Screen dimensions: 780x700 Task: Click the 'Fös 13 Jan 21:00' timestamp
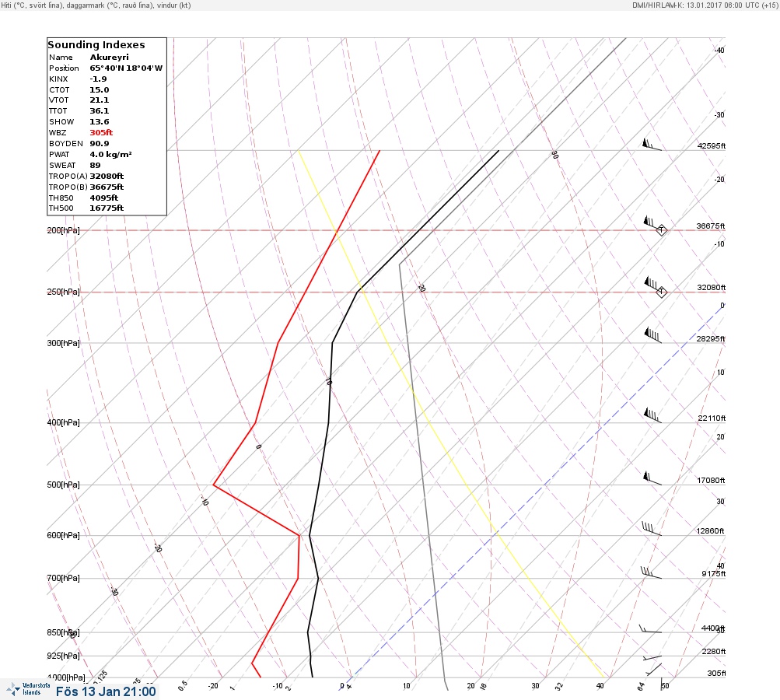(x=106, y=691)
